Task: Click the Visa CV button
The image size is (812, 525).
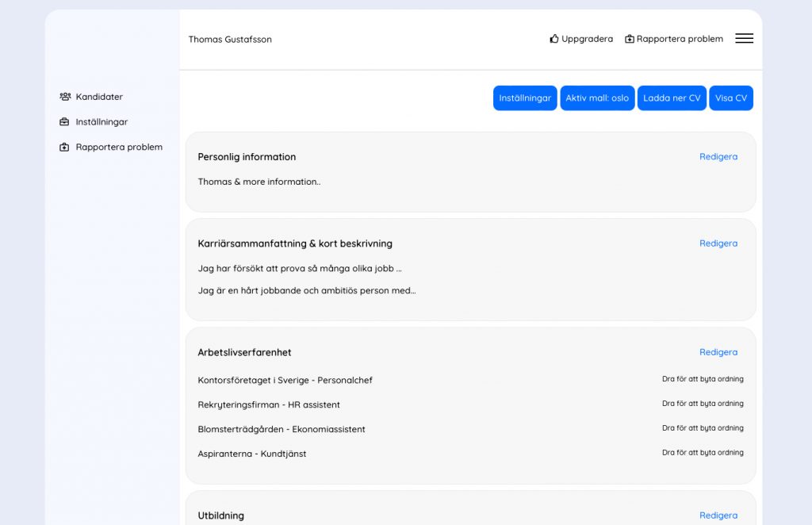Action: [x=730, y=98]
